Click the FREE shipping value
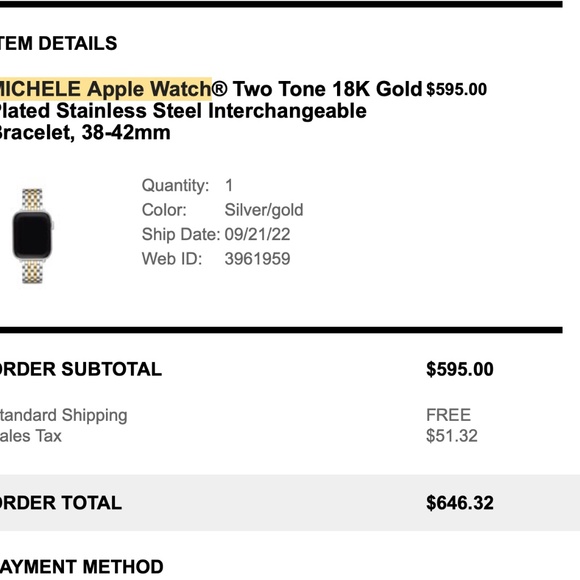Image resolution: width=580 pixels, height=580 pixels. point(448,415)
